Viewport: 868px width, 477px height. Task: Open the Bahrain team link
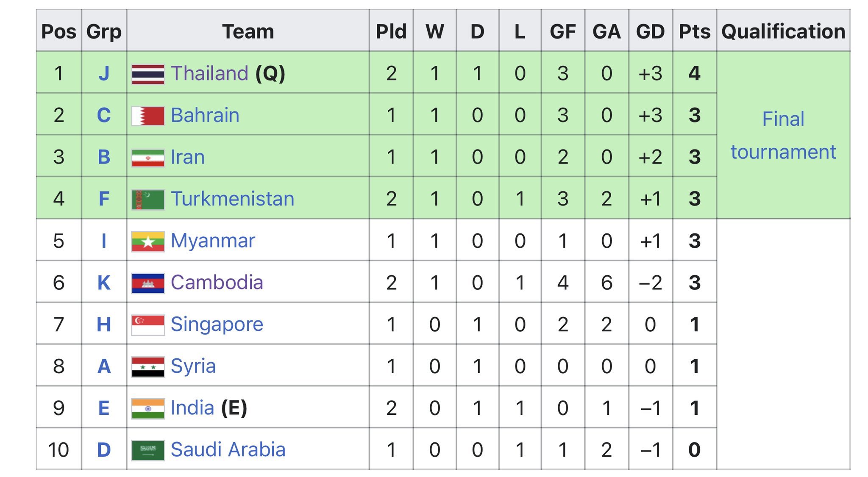pyautogui.click(x=205, y=115)
